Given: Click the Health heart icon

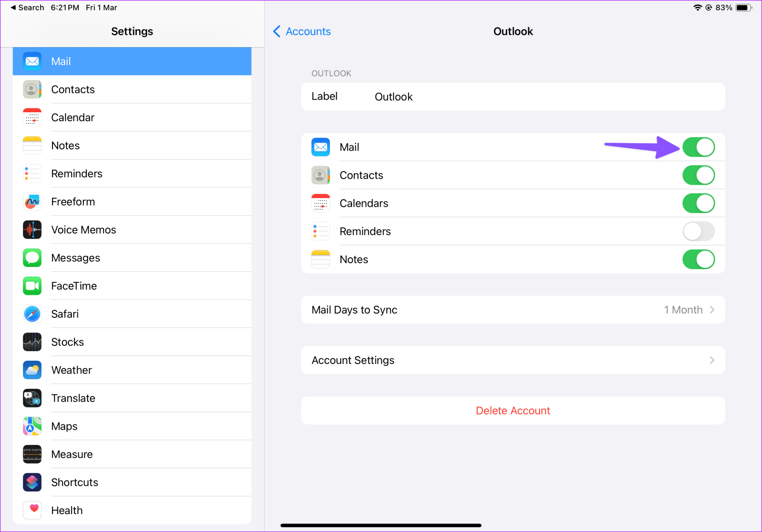Looking at the screenshot, I should [x=32, y=510].
